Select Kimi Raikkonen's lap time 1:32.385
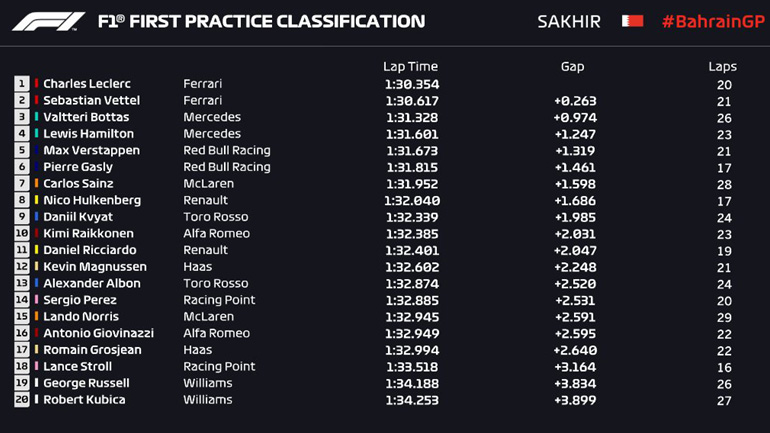The height and width of the screenshot is (433, 770). [412, 234]
